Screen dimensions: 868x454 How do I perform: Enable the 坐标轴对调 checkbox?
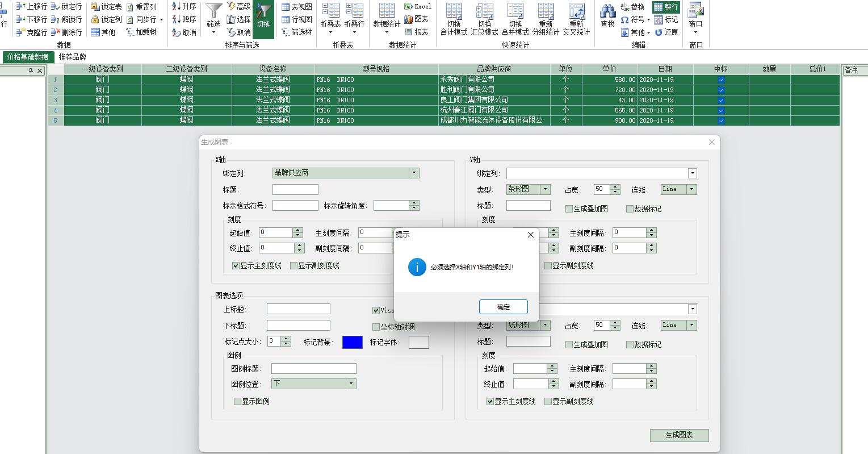pos(376,327)
